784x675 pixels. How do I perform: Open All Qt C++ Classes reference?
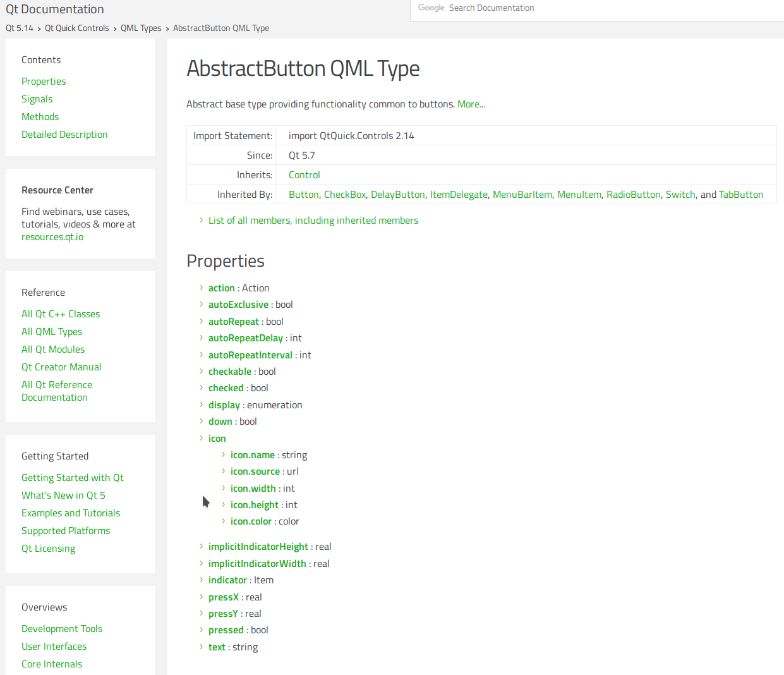[61, 314]
